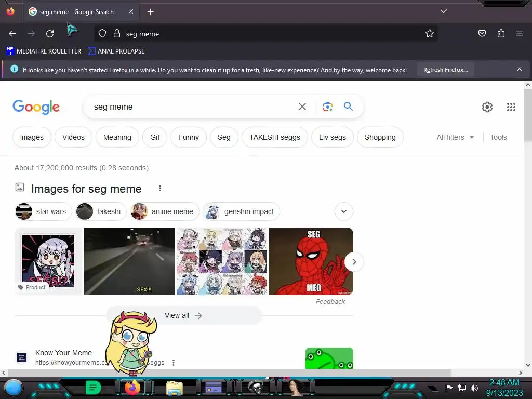Clear the Google search box text
The height and width of the screenshot is (399, 532).
(x=302, y=107)
